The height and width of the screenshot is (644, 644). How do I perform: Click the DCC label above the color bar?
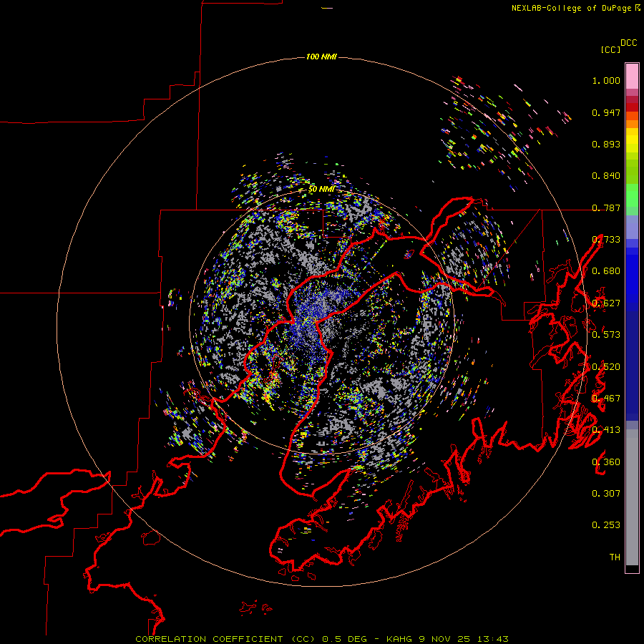[x=628, y=43]
